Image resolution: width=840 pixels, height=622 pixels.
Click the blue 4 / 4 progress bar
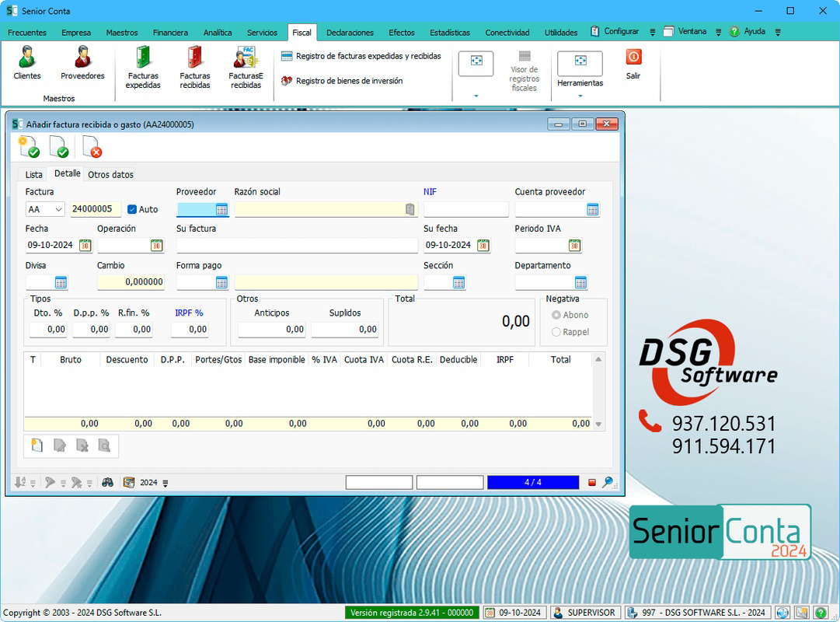coord(533,483)
